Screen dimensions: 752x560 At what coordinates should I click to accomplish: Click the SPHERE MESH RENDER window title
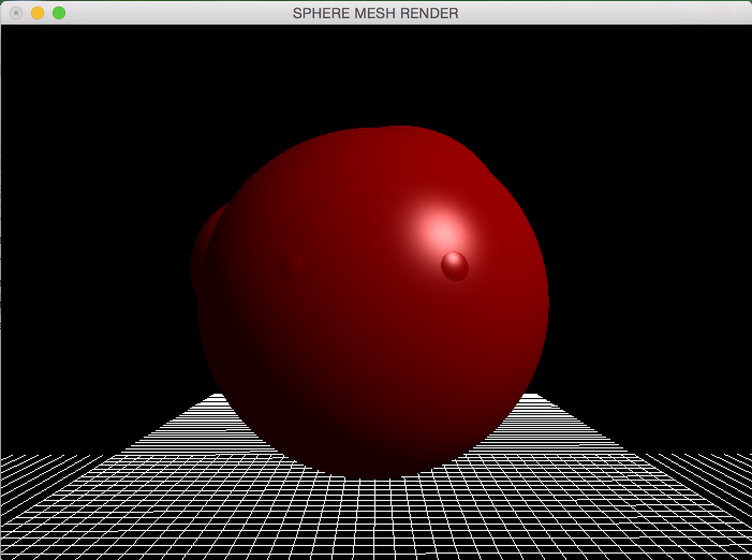point(375,13)
